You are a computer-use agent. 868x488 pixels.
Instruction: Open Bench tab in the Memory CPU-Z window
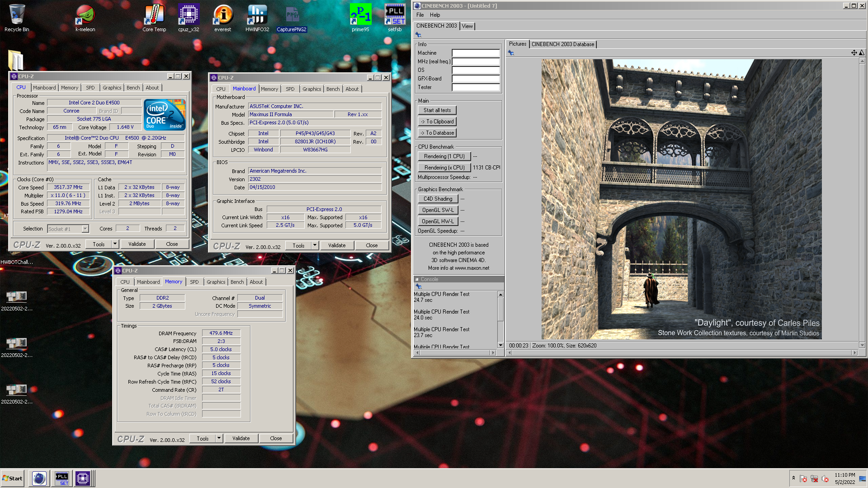pos(237,282)
